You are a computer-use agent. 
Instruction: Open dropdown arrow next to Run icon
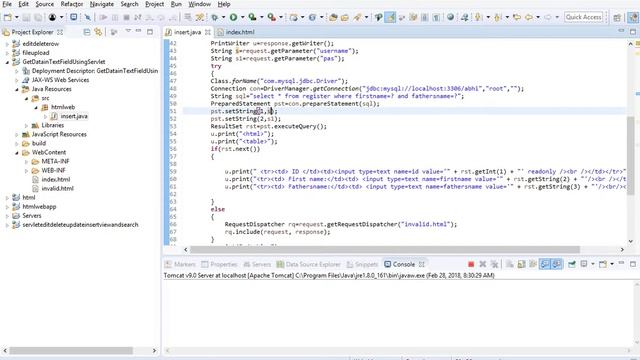click(x=242, y=17)
